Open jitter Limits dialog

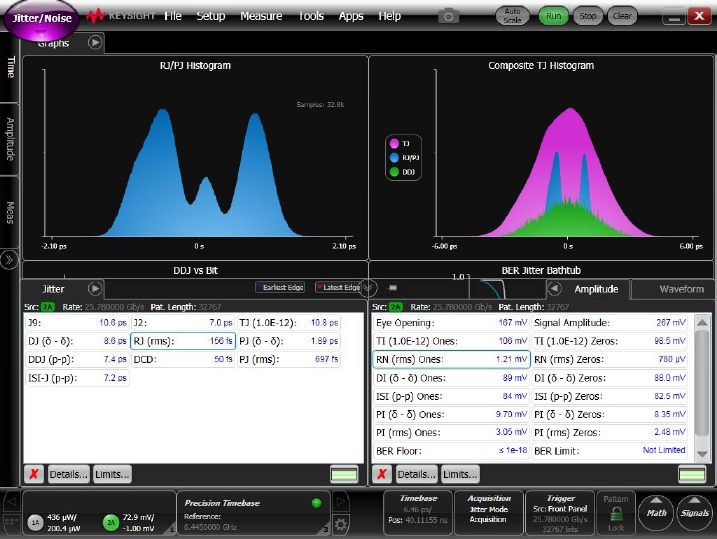pos(112,475)
